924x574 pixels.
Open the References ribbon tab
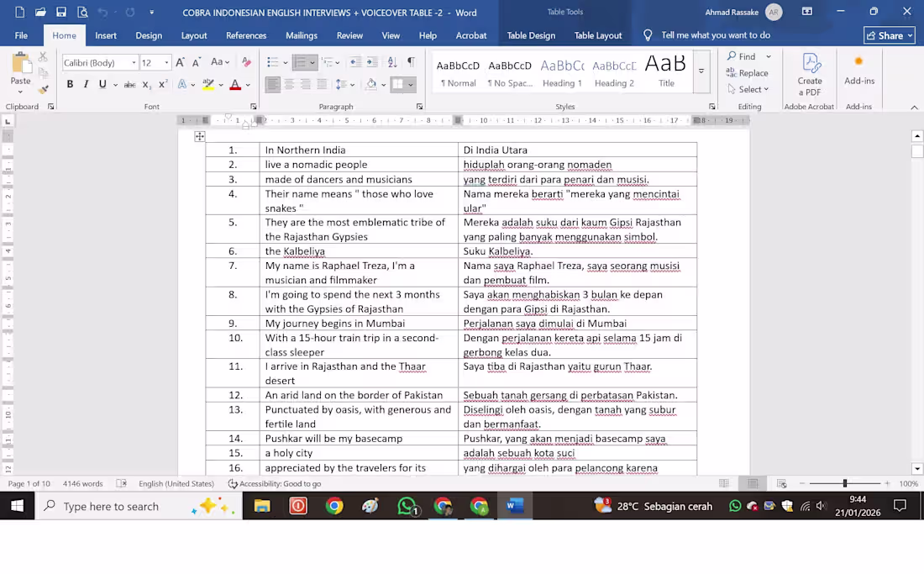(x=246, y=35)
